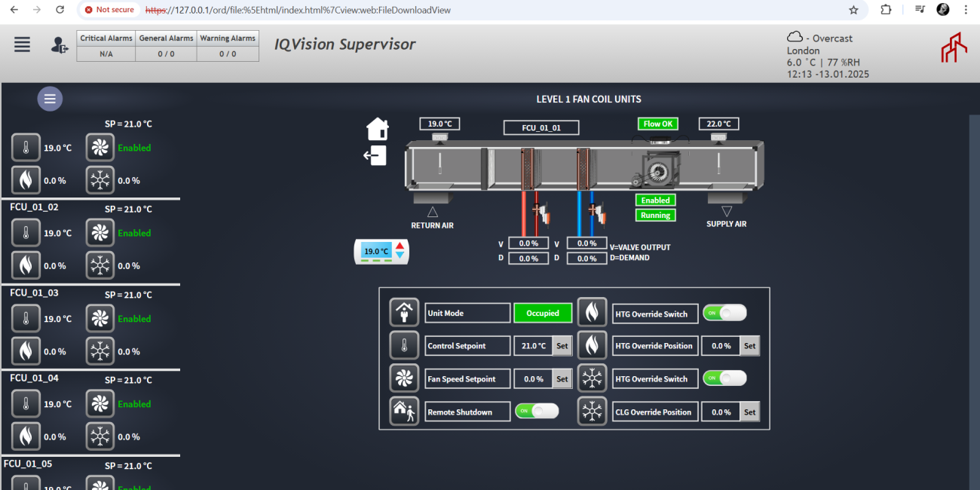The image size is (980, 490).
Task: Click the Control Setpoint thermometer icon
Action: tap(404, 346)
